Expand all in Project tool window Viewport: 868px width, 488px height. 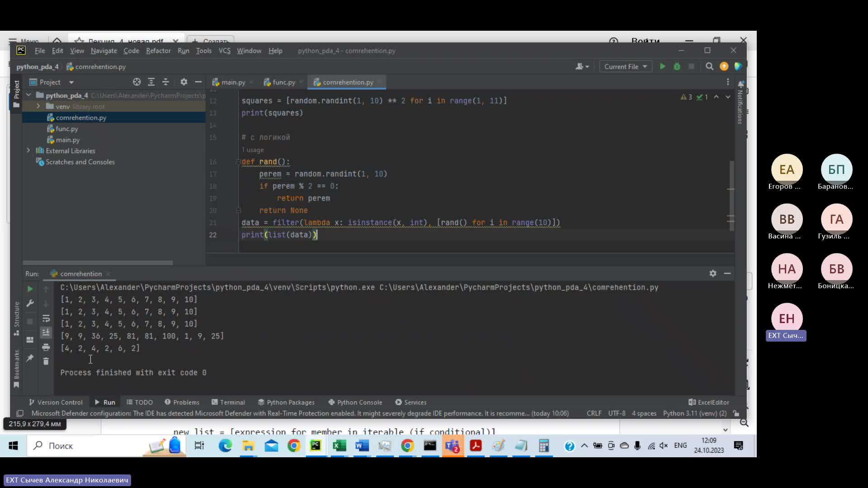pyautogui.click(x=151, y=82)
